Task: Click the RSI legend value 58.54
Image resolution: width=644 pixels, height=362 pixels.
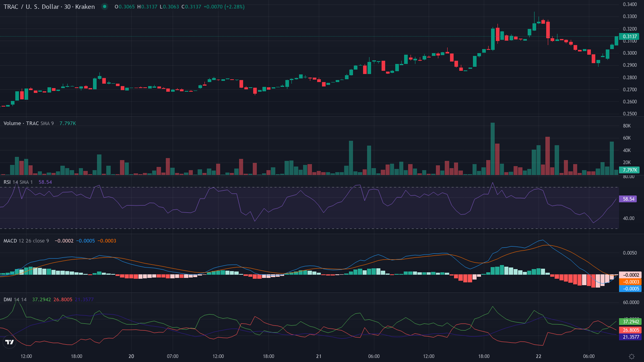Action: click(45, 182)
